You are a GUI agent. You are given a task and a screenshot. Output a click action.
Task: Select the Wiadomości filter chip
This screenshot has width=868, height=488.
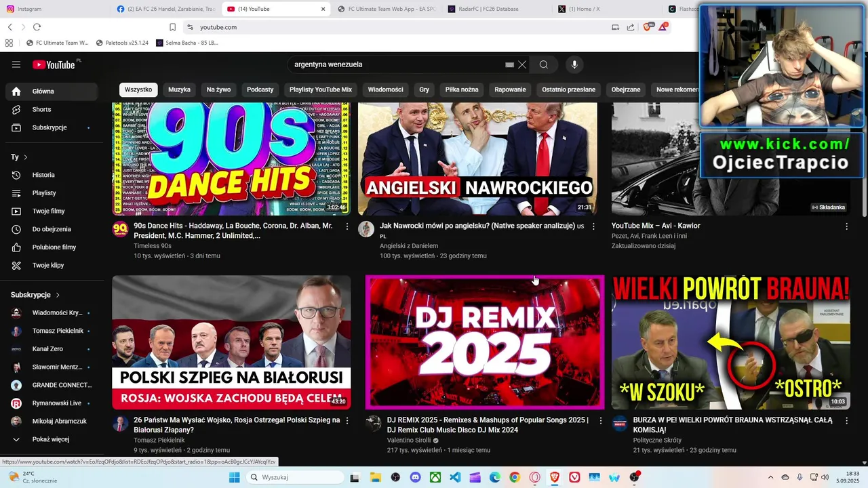point(385,89)
